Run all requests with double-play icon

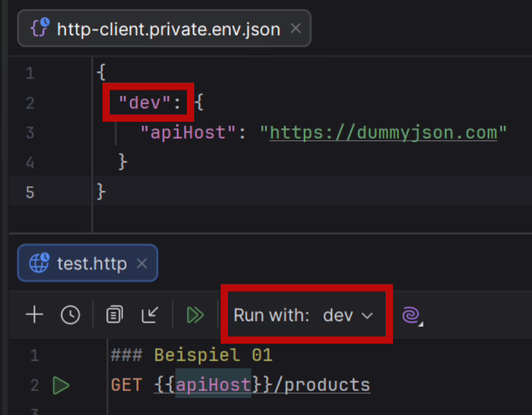click(195, 315)
